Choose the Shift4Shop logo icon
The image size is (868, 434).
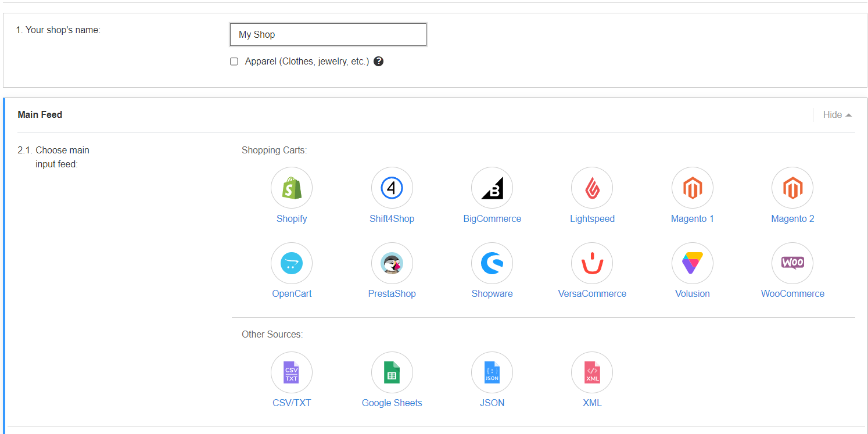(x=392, y=188)
